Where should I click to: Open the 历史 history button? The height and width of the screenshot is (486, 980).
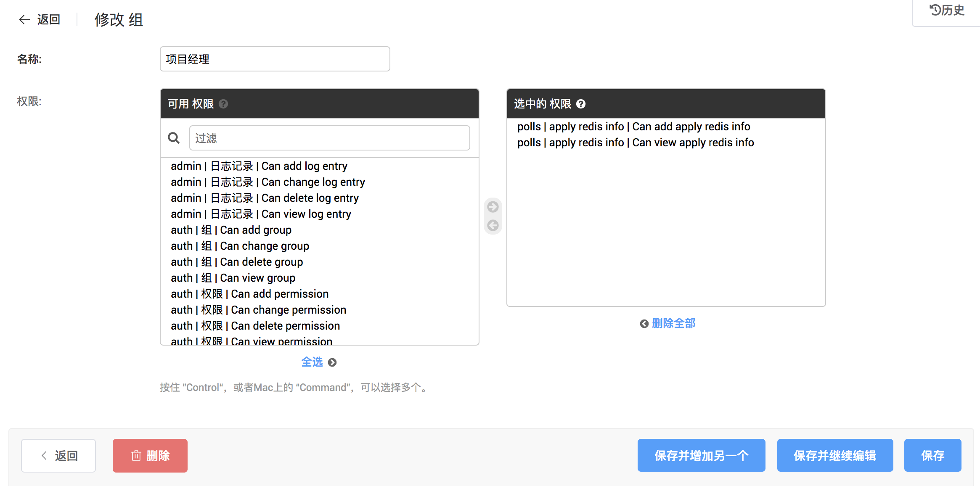(947, 10)
